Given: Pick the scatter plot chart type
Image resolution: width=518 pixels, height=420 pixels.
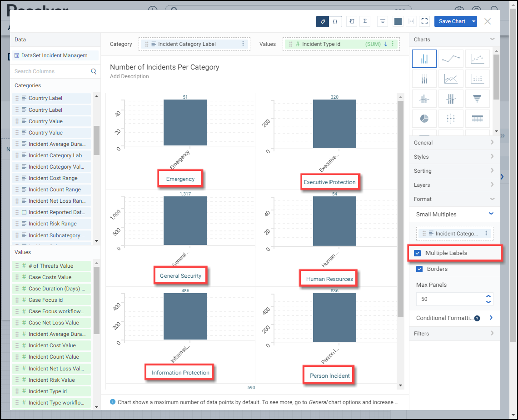Looking at the screenshot, I should tap(477, 59).
